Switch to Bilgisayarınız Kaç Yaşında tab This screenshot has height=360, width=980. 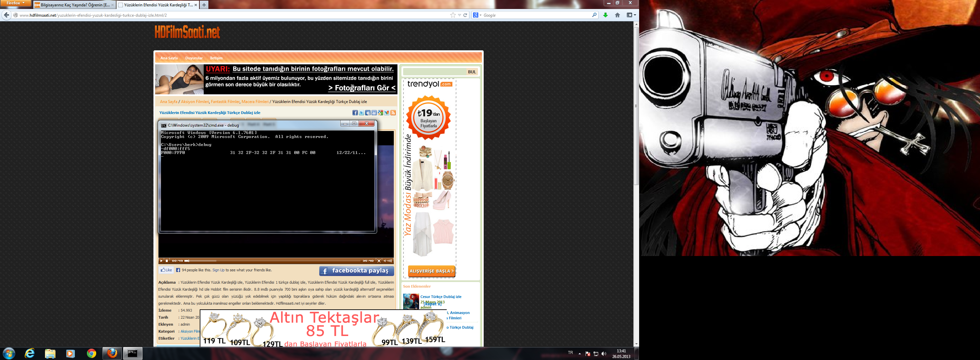click(x=74, y=5)
